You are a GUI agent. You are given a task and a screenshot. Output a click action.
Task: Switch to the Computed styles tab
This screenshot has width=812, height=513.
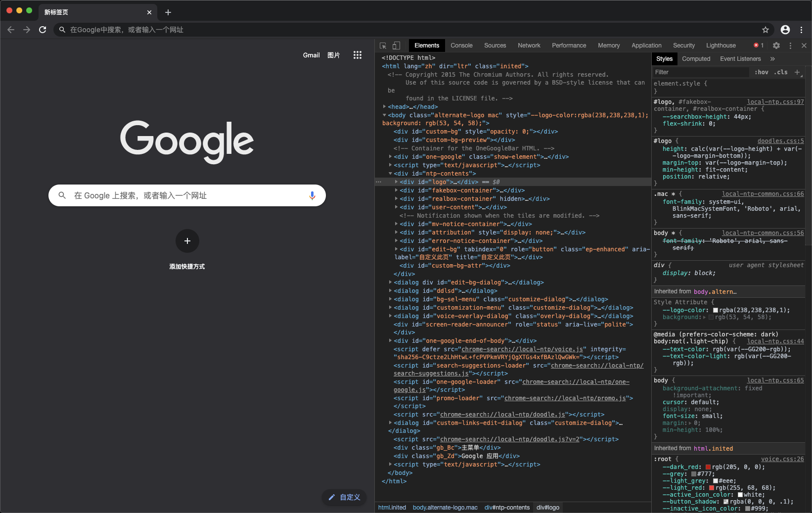(696, 59)
